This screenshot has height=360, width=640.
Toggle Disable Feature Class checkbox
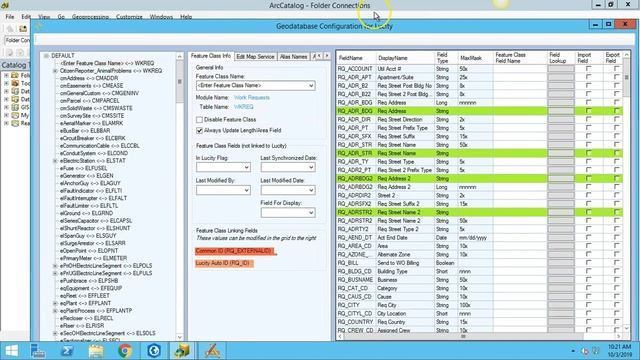tap(199, 120)
